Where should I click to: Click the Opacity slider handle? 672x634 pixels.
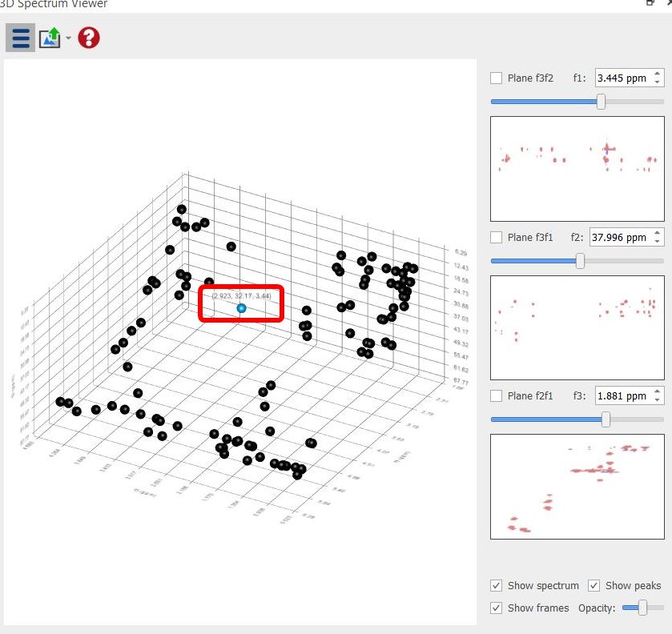pos(642,608)
